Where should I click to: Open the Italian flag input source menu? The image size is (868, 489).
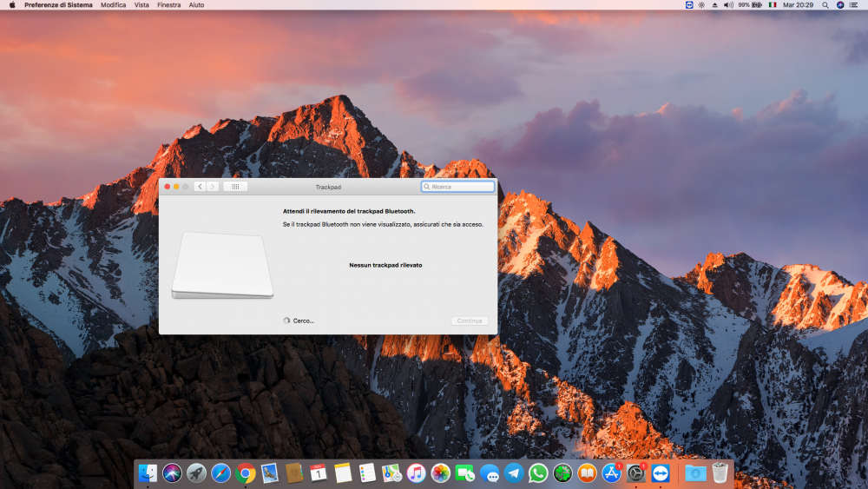coord(773,5)
